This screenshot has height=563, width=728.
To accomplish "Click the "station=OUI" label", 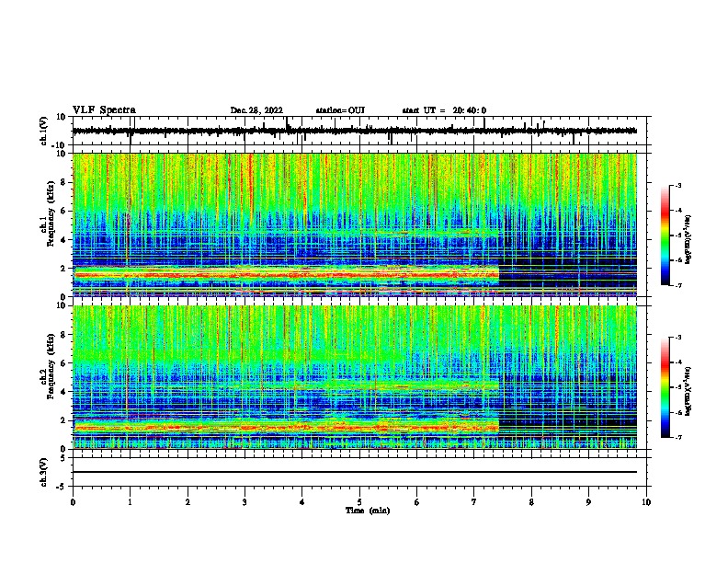I will click(340, 110).
